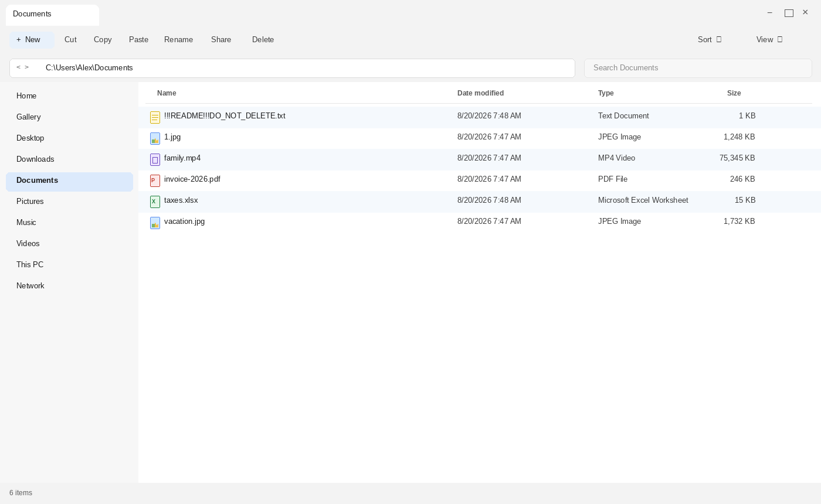Click the 15 KB size value
Image resolution: width=821 pixels, height=504 pixels.
coord(745,200)
